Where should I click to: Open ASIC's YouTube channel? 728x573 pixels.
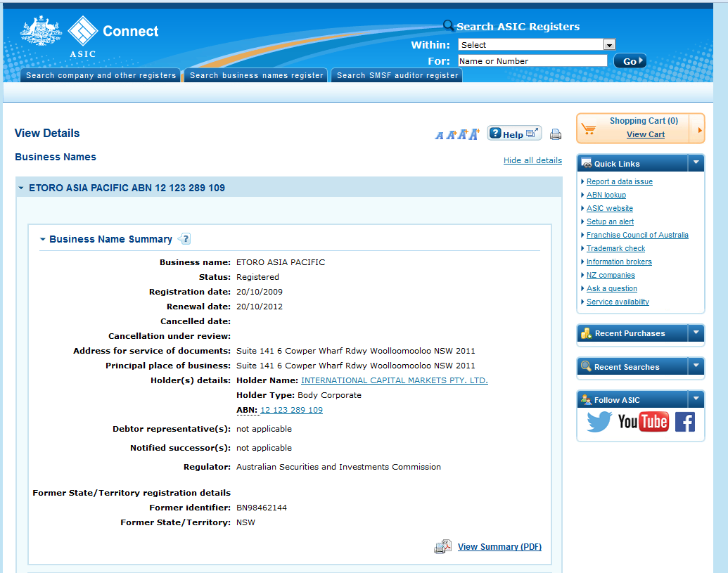(643, 422)
